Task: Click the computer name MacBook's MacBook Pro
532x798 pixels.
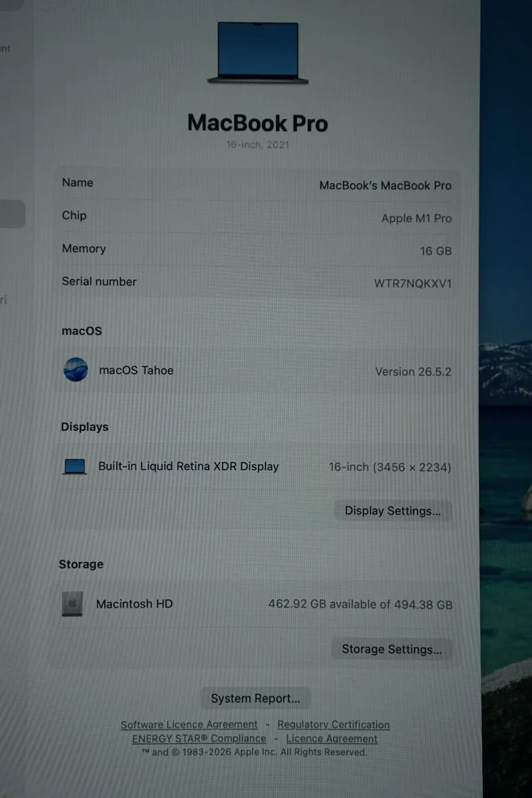Action: (x=385, y=186)
